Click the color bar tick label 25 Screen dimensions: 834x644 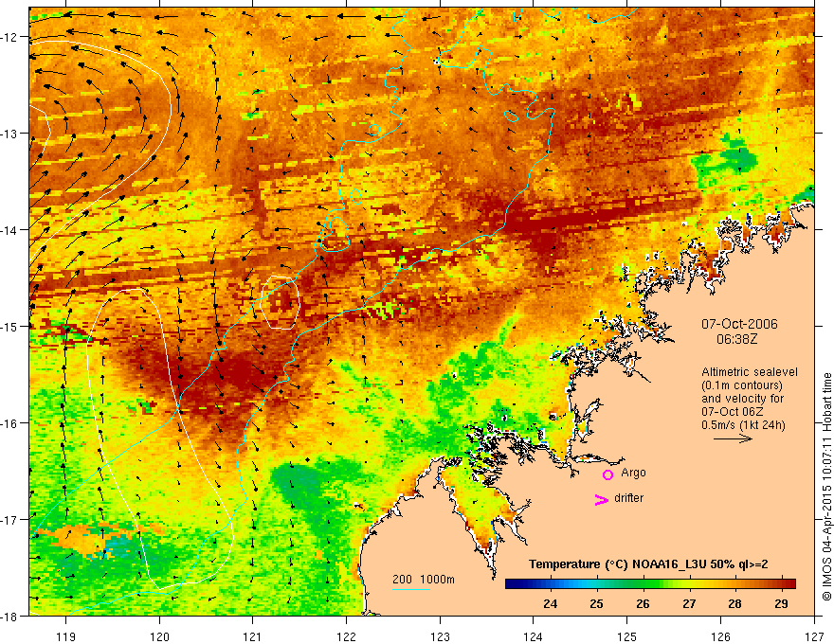[596, 603]
